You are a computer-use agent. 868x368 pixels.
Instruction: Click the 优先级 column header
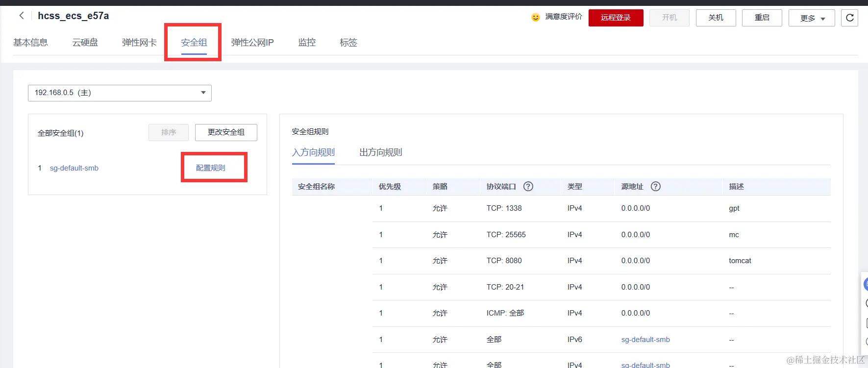tap(390, 187)
